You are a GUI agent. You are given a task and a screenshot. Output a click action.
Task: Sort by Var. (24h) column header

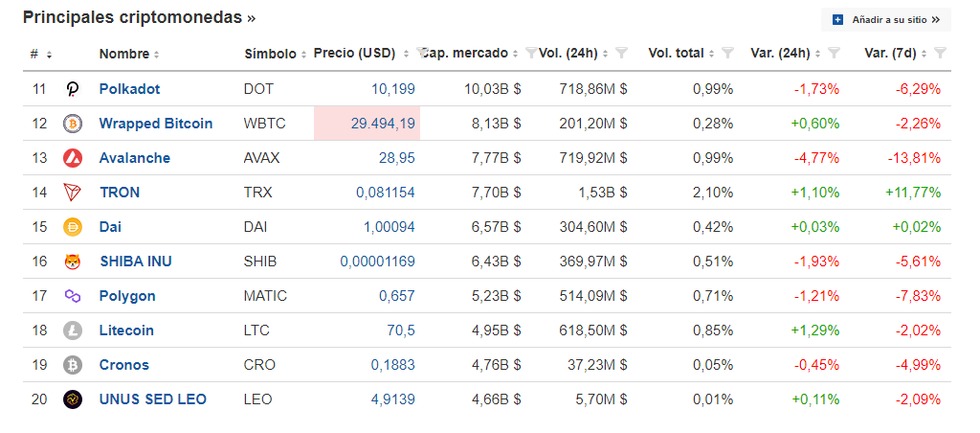787,54
